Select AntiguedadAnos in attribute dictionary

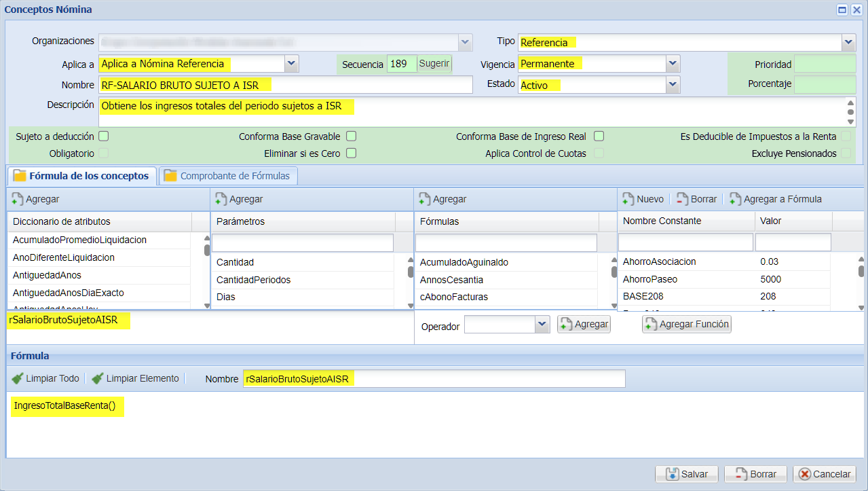tap(47, 275)
